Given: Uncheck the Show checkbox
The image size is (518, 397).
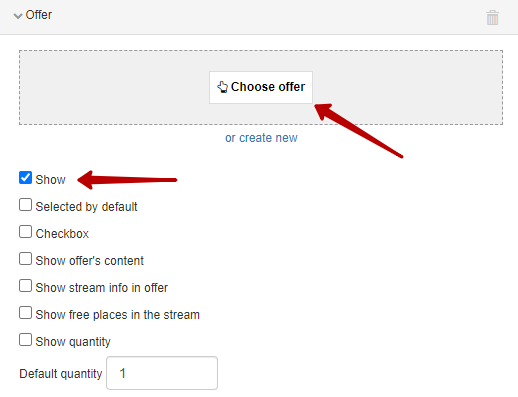Looking at the screenshot, I should click(25, 178).
